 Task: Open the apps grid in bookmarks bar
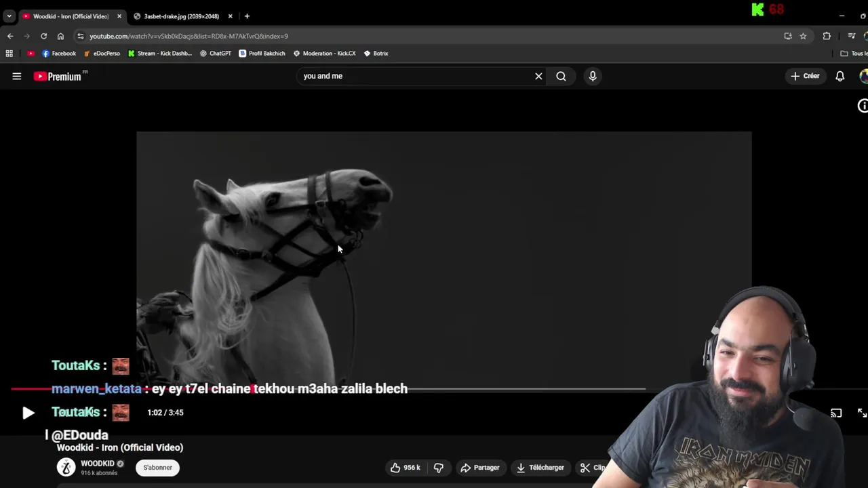tap(9, 54)
